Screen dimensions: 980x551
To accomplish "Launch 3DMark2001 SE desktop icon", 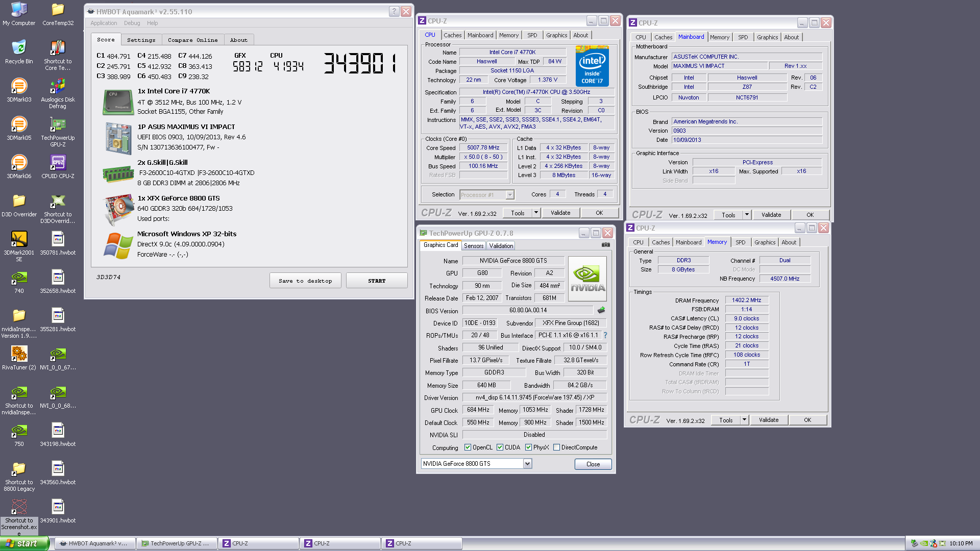I will (x=19, y=246).
